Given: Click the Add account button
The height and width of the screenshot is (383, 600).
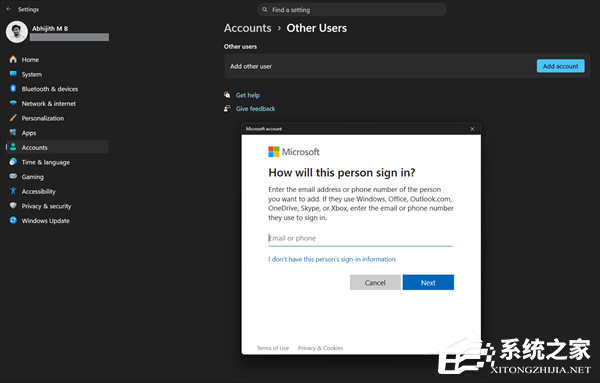Looking at the screenshot, I should [x=561, y=66].
